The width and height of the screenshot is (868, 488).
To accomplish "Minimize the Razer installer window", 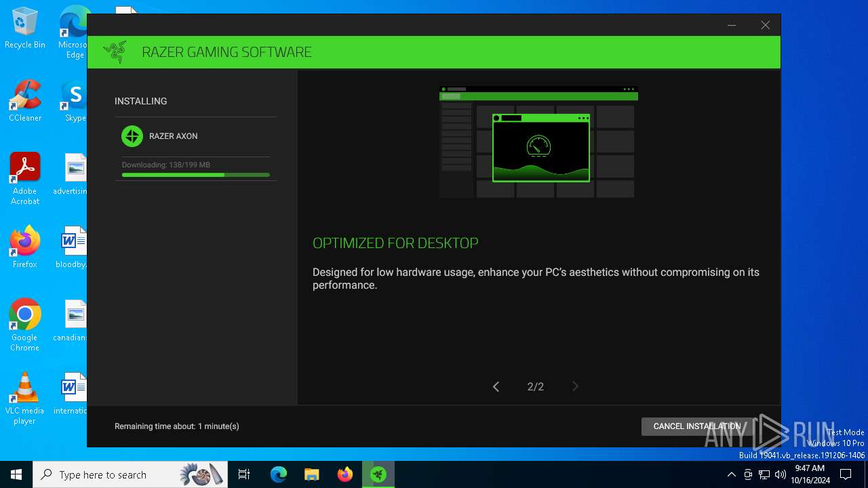I will (732, 25).
